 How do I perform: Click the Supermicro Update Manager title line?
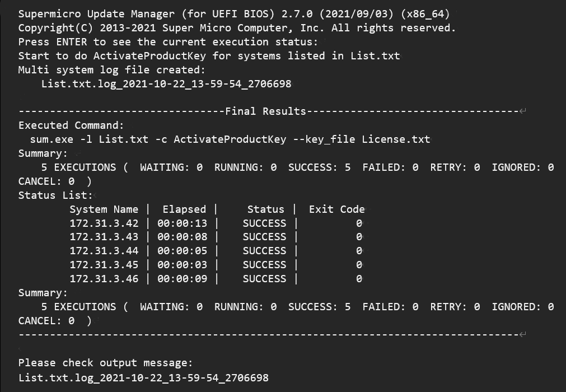click(x=234, y=13)
